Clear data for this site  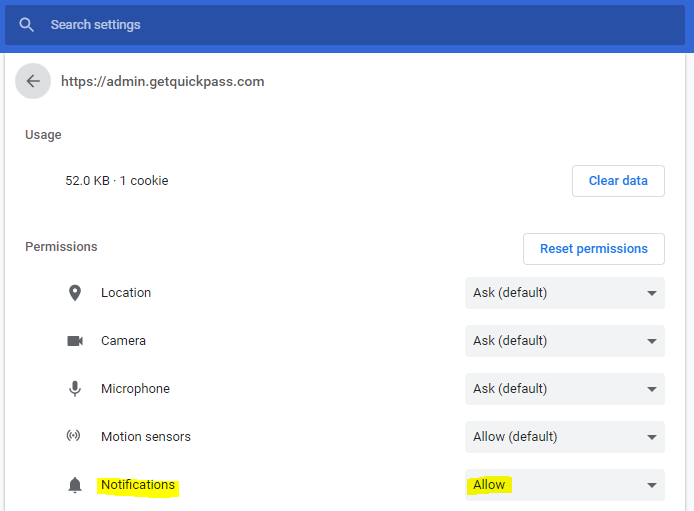pyautogui.click(x=618, y=181)
